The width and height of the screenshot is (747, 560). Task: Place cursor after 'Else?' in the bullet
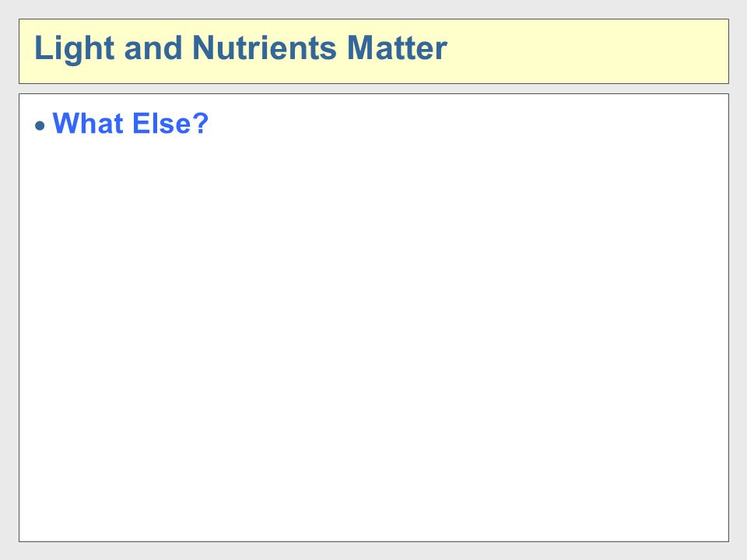pos(209,124)
